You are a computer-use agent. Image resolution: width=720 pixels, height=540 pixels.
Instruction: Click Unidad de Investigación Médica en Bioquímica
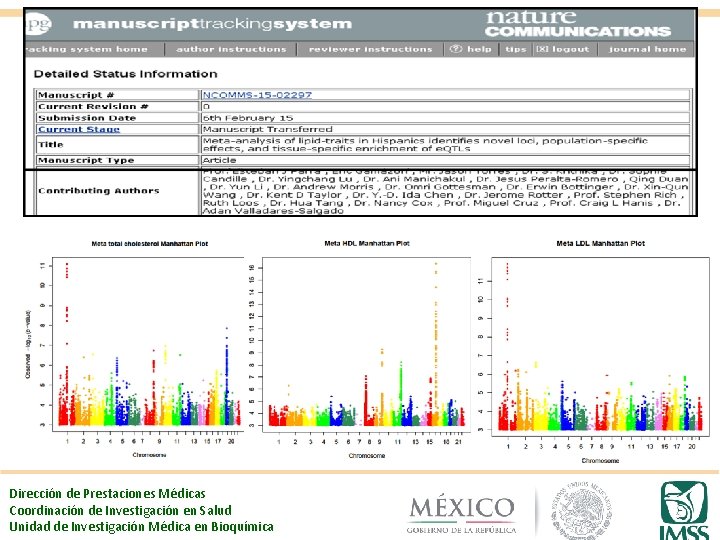click(141, 526)
